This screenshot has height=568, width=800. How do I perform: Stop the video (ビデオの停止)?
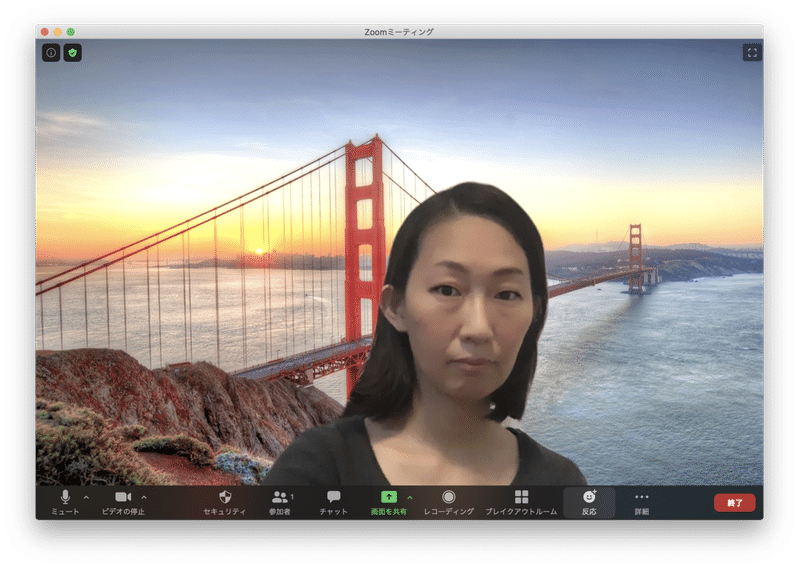(123, 503)
